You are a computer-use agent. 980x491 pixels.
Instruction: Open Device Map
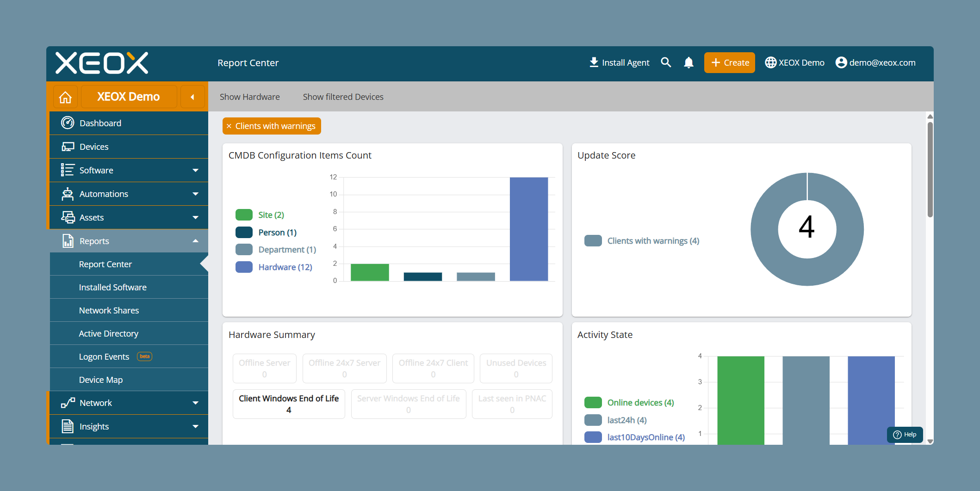(x=129, y=380)
